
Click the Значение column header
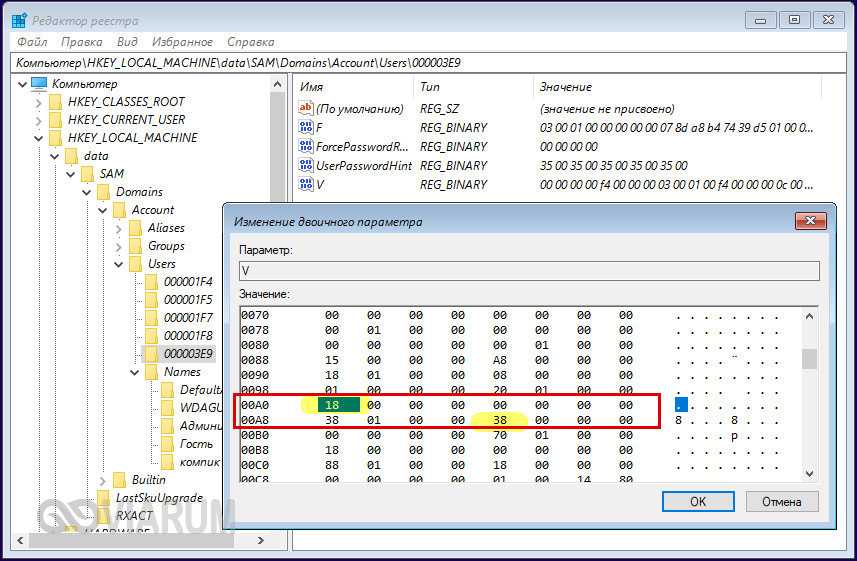tap(566, 87)
